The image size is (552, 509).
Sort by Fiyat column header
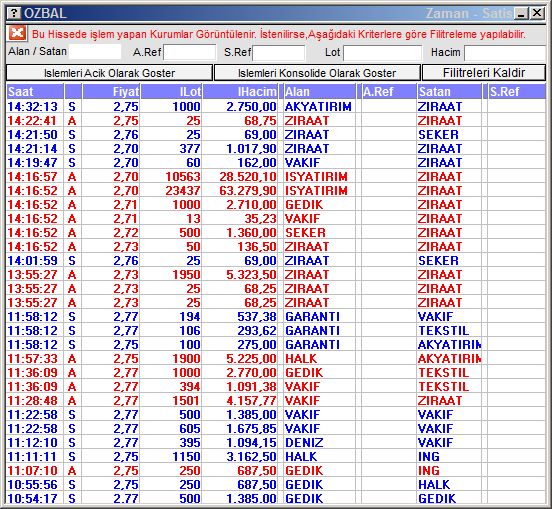[x=111, y=92]
